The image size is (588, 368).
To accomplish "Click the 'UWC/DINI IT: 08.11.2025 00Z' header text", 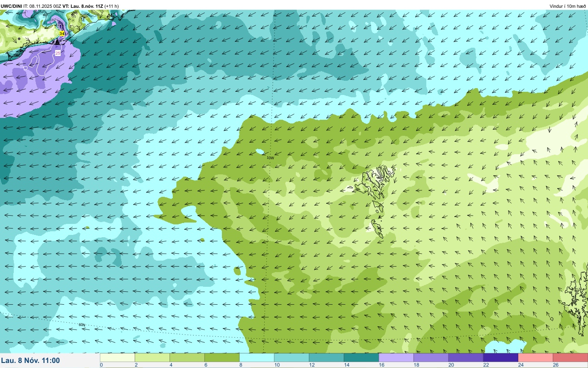I will click(x=31, y=6).
